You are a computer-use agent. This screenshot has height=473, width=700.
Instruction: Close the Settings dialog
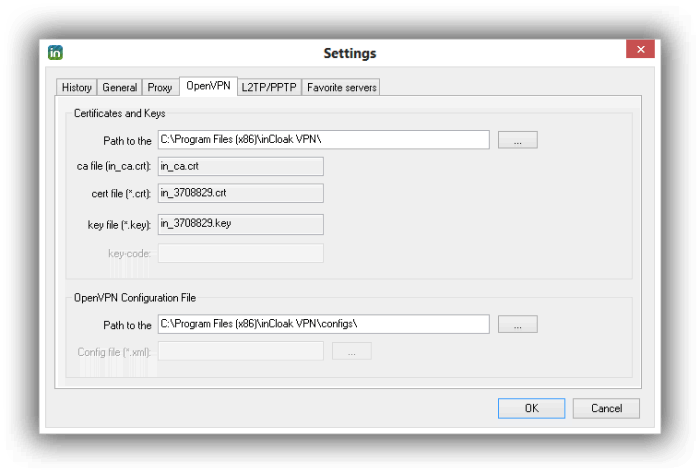[640, 49]
